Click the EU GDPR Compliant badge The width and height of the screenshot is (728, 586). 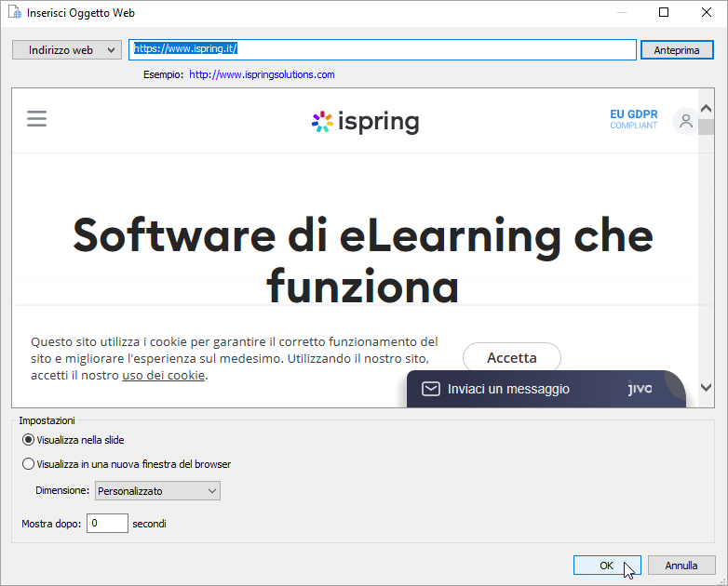(633, 119)
